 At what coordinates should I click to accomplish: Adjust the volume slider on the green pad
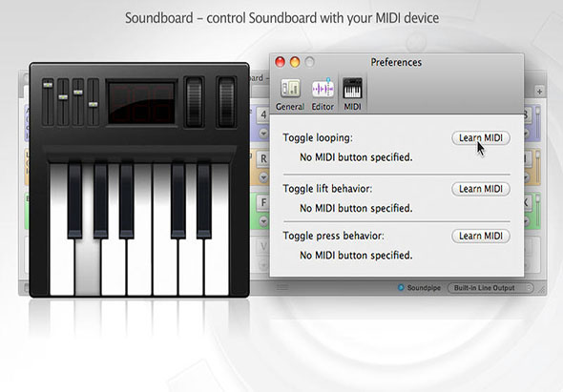538,211
